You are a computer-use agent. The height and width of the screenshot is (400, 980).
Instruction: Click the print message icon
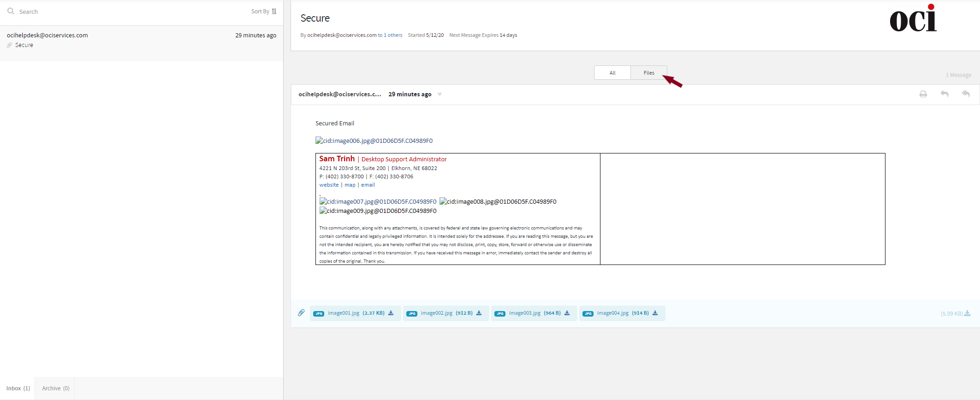pyautogui.click(x=923, y=94)
